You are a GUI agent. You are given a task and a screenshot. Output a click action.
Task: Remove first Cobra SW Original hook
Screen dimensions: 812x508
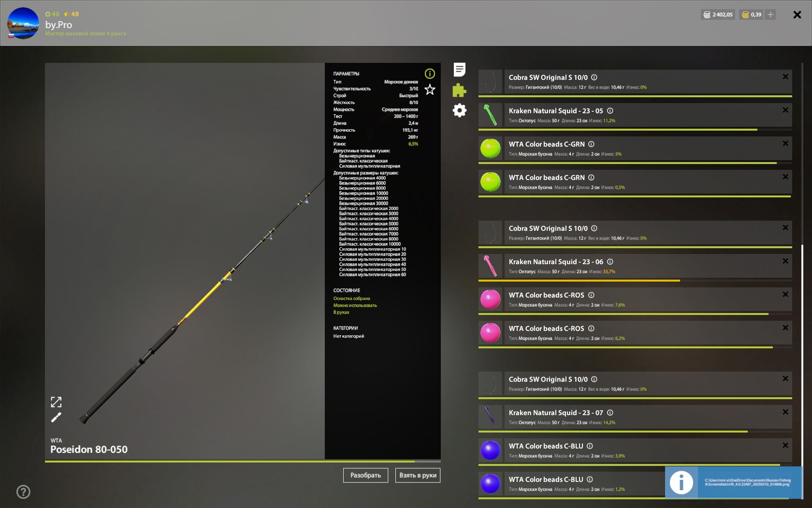tap(785, 76)
